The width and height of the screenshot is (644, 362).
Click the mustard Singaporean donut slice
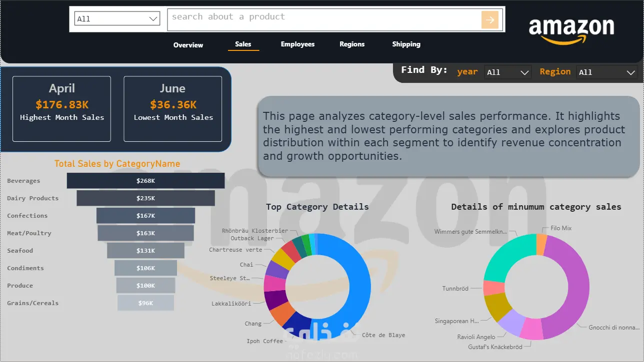(497, 307)
